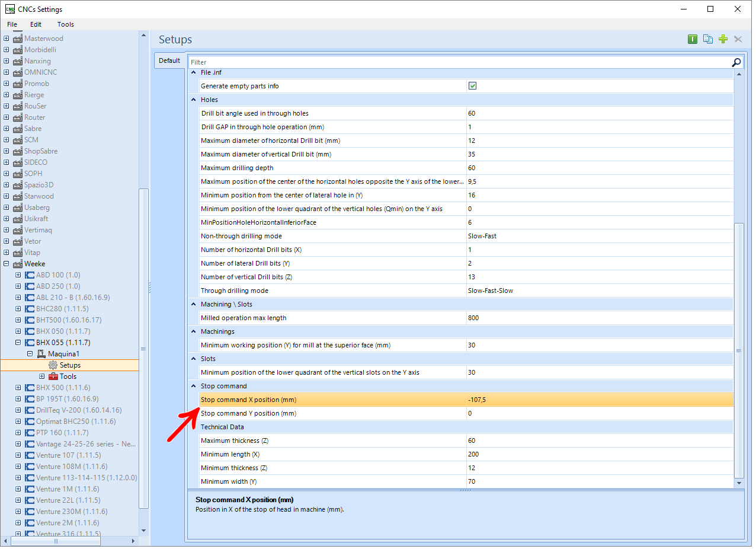756x549 pixels.
Task: Open the Tools menu in menu bar
Action: (65, 24)
